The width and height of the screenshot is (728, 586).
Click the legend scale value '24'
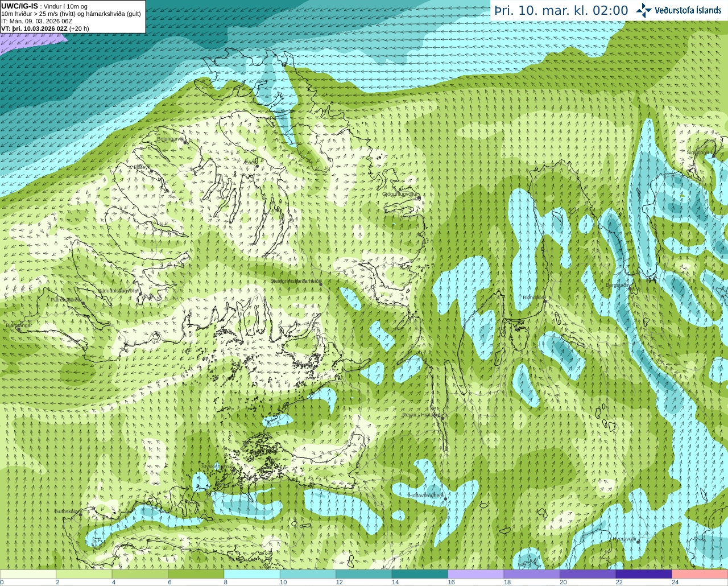pos(675,582)
